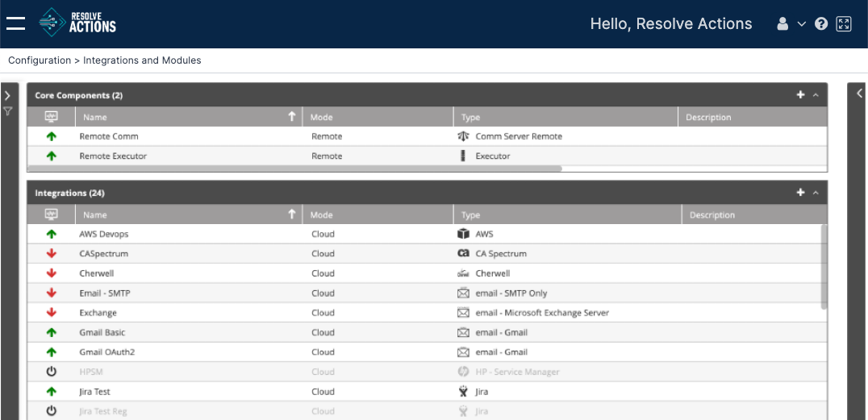Screen dimensions: 868x420
Task: Toggle full screen mode icon
Action: pos(844,24)
